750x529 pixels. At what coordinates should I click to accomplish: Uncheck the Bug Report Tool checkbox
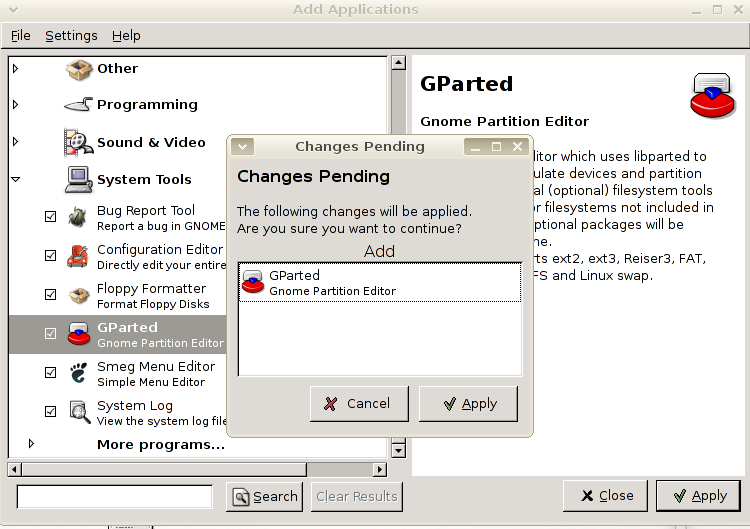(x=50, y=217)
